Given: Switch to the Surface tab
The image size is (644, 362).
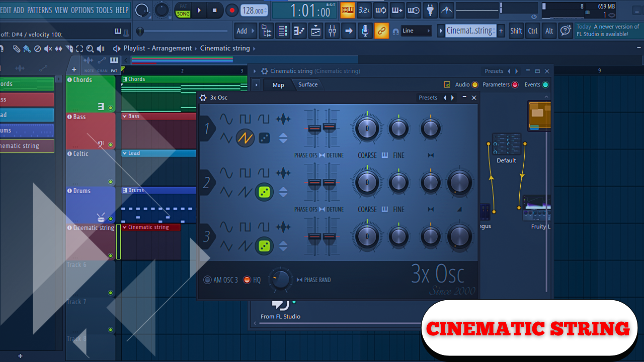Looking at the screenshot, I should tap(307, 84).
